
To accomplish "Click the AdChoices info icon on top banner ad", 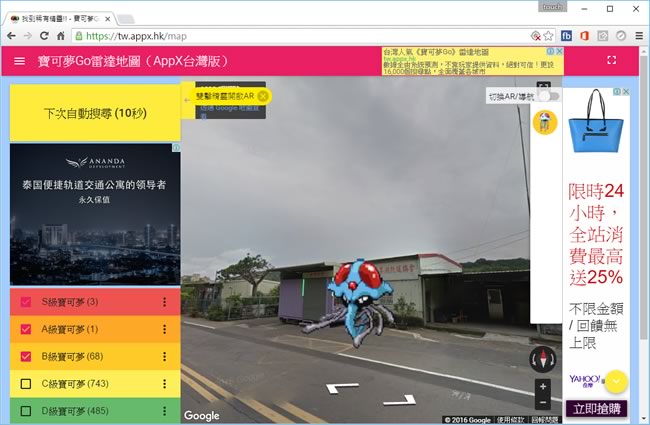I will [x=551, y=51].
